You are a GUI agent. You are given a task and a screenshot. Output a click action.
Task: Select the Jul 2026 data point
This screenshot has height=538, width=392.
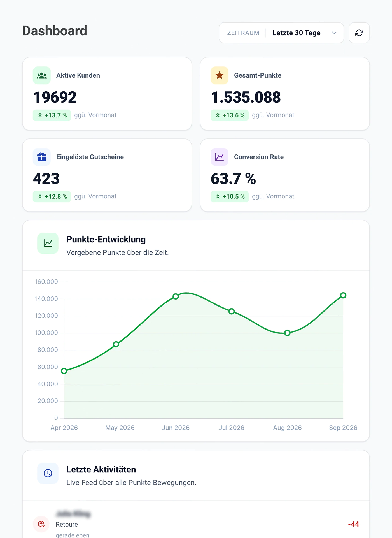tap(232, 311)
